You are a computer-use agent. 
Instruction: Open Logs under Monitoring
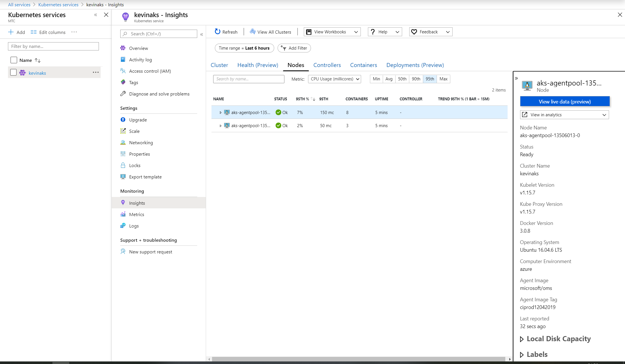coord(134,226)
